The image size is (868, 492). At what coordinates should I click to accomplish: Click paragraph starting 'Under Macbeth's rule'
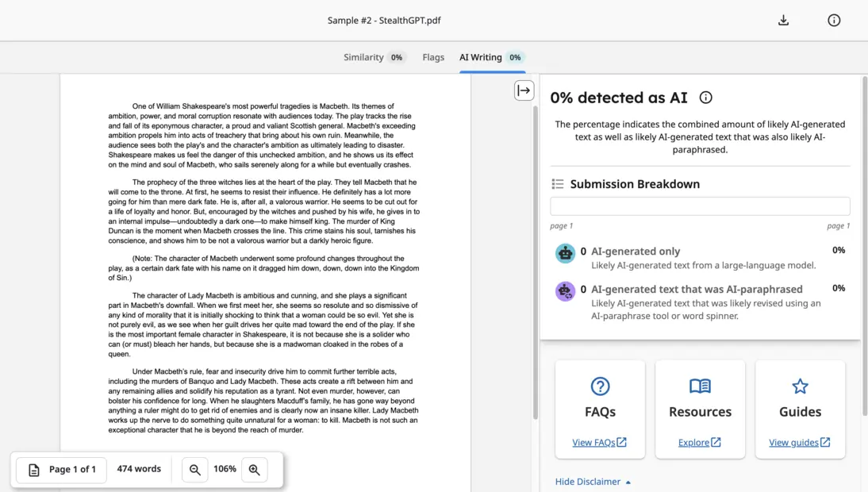[x=263, y=401]
